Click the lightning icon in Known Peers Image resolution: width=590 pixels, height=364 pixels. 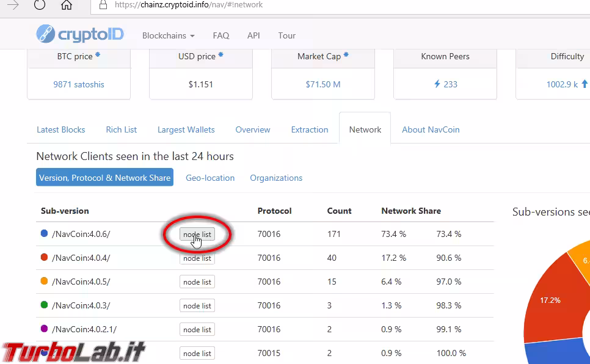(437, 84)
